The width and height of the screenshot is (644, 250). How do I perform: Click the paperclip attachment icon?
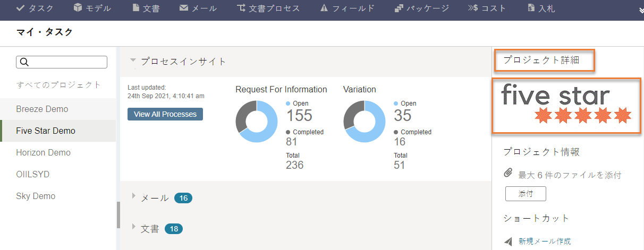[x=509, y=174]
